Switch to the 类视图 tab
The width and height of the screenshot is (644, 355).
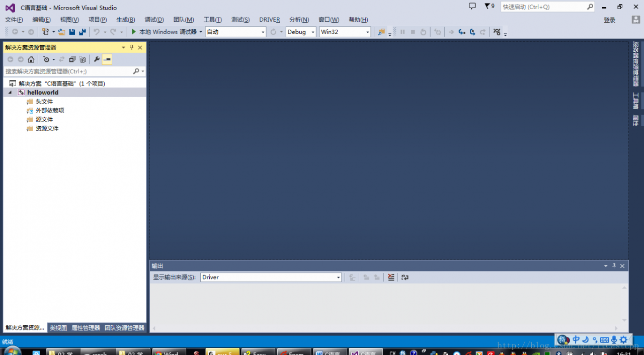coord(58,328)
